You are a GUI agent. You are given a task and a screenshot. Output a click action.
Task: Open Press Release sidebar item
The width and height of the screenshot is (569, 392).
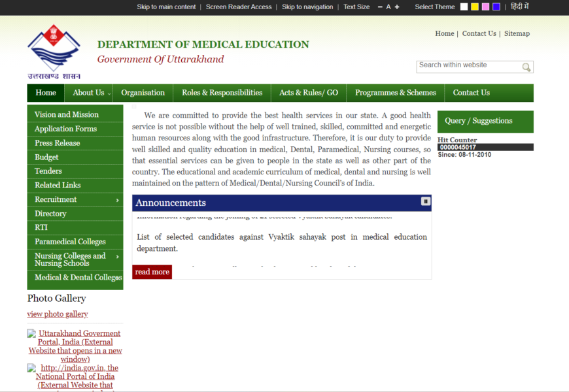(x=75, y=143)
